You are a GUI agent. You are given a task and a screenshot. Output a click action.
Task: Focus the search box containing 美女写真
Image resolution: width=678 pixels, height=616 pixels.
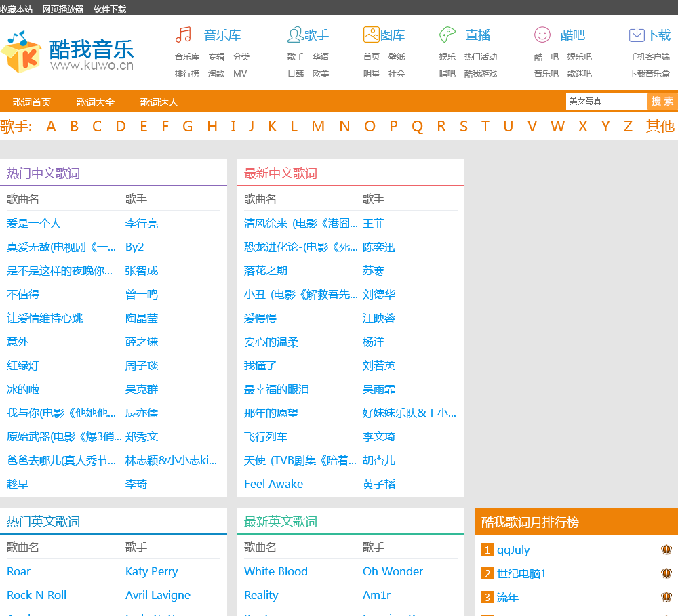(x=605, y=101)
